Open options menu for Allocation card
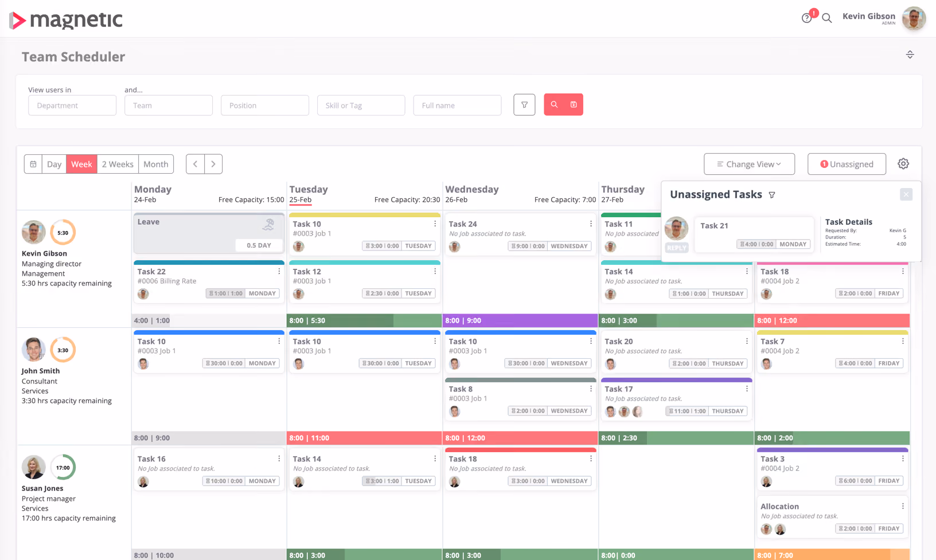The height and width of the screenshot is (560, 936). tap(903, 507)
